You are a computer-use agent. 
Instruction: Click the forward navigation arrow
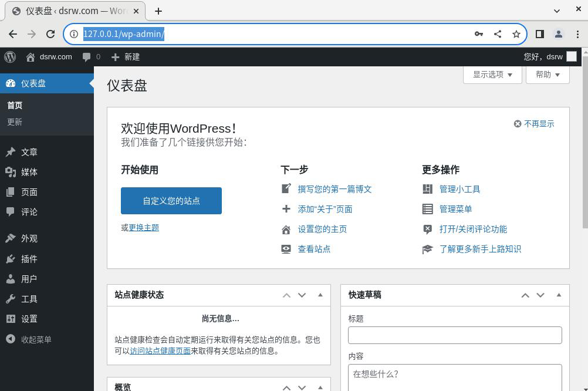[32, 34]
